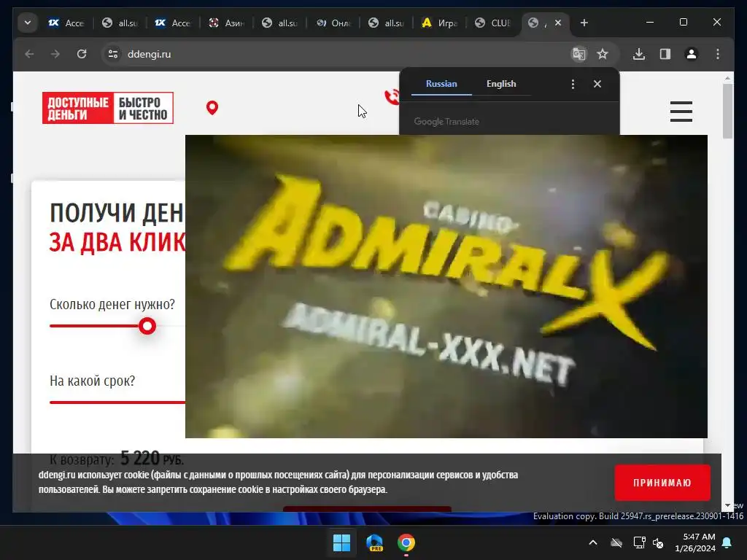The width and height of the screenshot is (747, 560).
Task: Click the loan amount slider handle
Action: point(147,326)
